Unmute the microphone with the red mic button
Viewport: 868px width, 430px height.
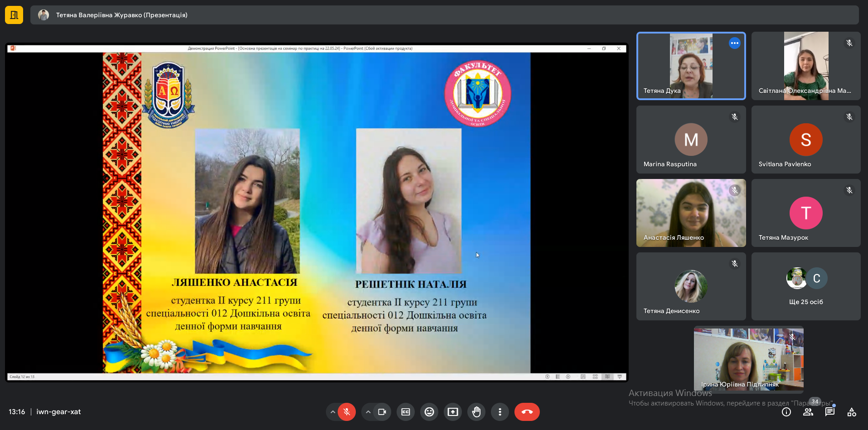point(347,412)
